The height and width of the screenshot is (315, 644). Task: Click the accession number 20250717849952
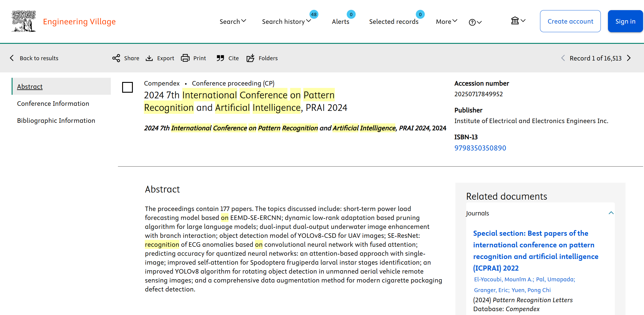[478, 94]
